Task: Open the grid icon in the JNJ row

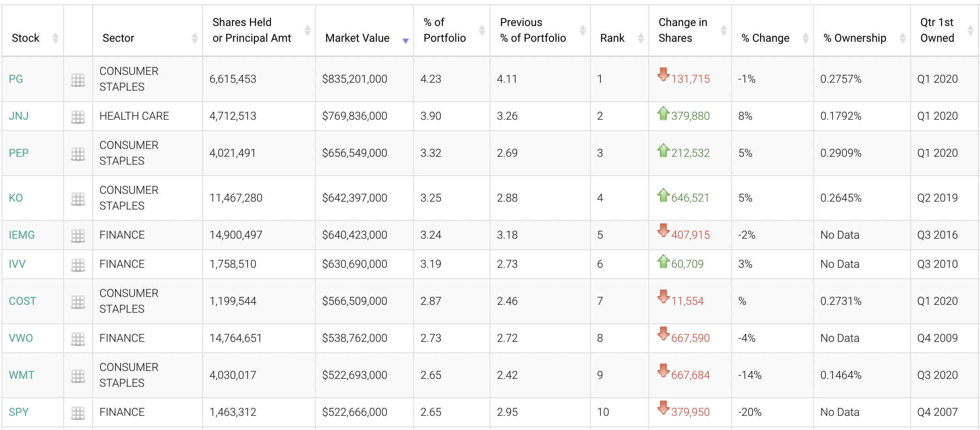Action: [x=78, y=117]
